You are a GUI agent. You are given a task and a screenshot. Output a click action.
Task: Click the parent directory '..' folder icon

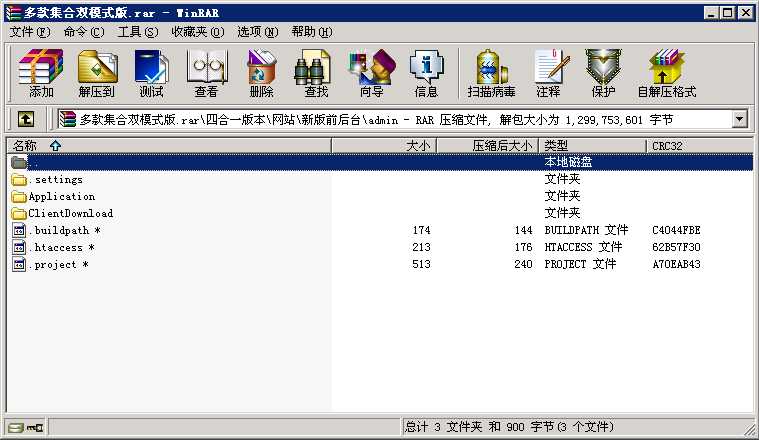(x=19, y=162)
